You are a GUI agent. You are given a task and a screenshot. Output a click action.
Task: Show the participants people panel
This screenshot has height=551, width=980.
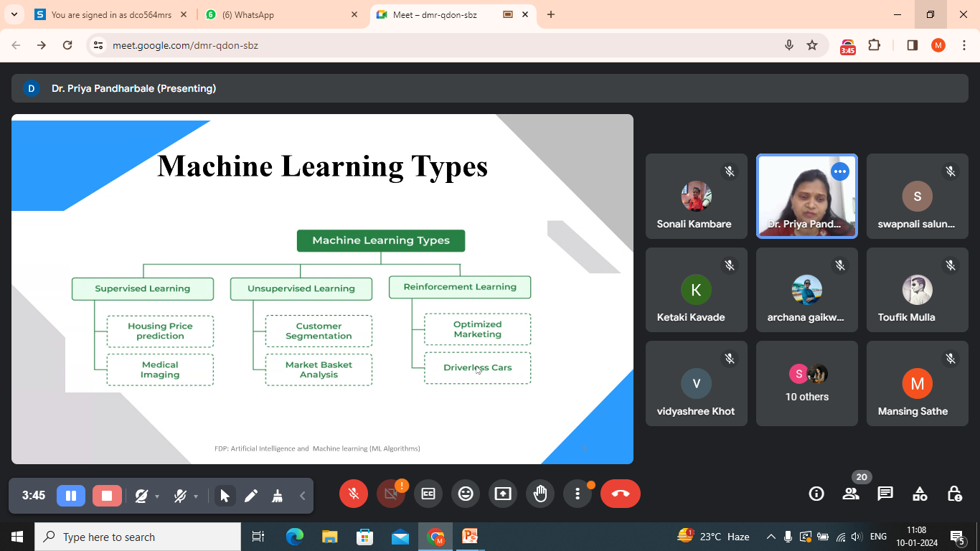point(851,494)
